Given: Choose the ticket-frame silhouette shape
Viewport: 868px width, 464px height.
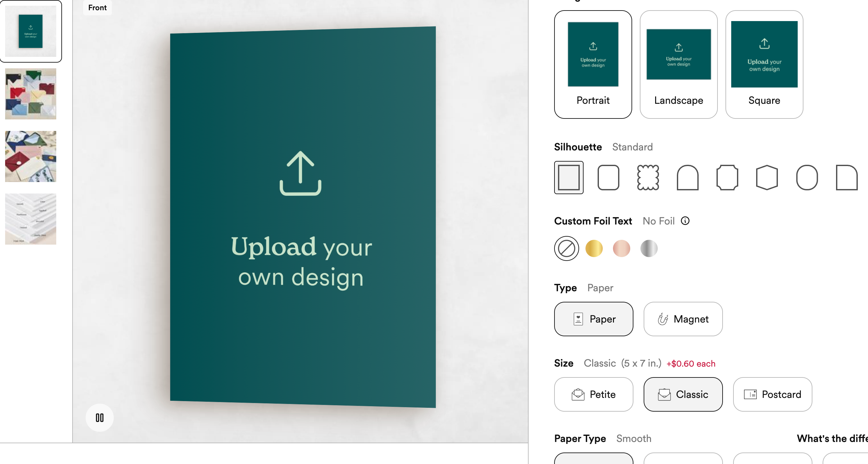Looking at the screenshot, I should click(x=727, y=178).
